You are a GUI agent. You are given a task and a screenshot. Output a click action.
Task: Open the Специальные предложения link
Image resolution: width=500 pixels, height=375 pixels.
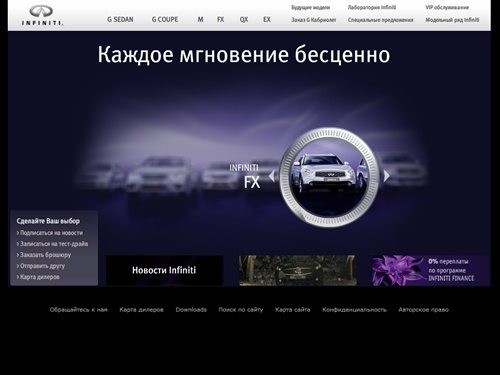coord(381,20)
